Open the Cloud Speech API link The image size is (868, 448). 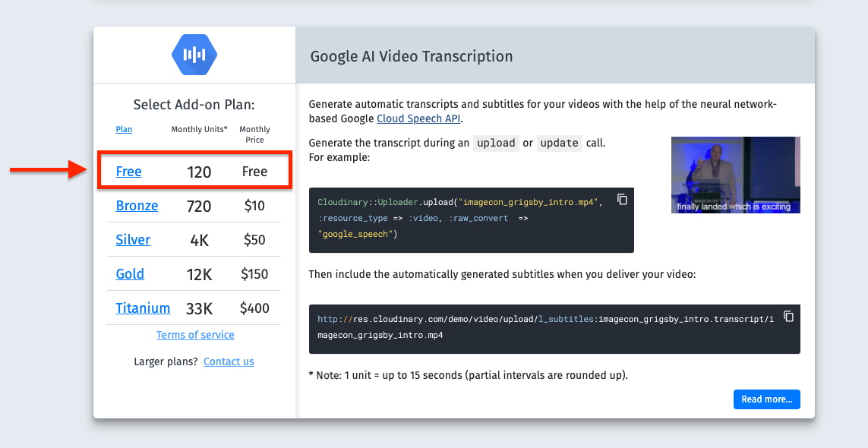pyautogui.click(x=419, y=118)
